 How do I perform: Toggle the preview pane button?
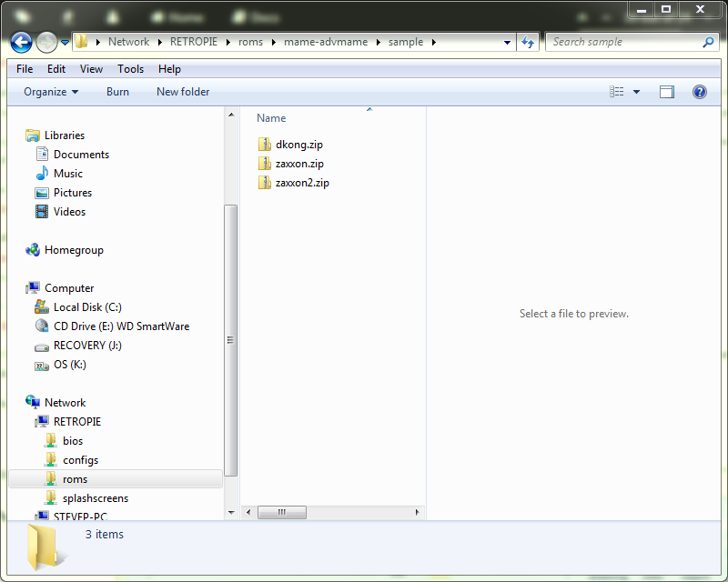[x=667, y=92]
